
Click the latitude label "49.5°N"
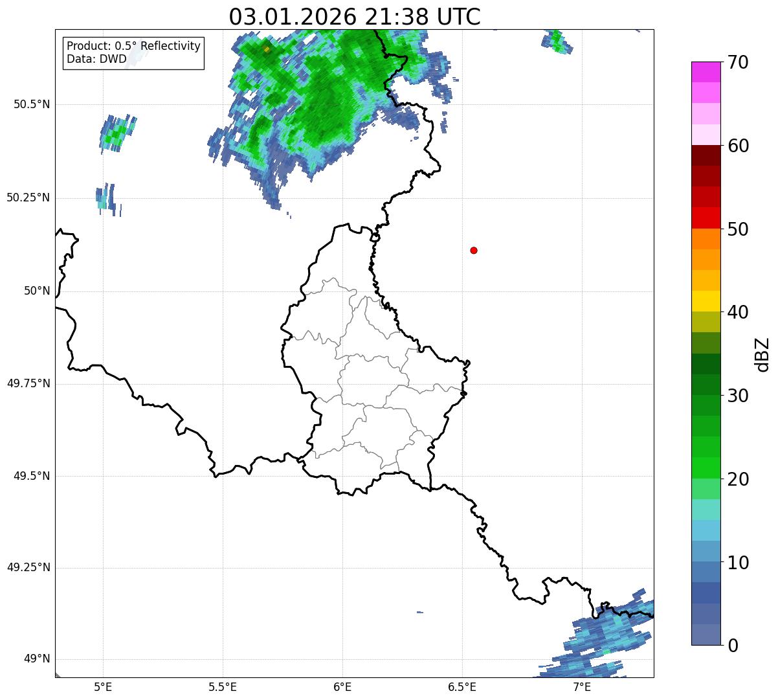click(x=32, y=476)
